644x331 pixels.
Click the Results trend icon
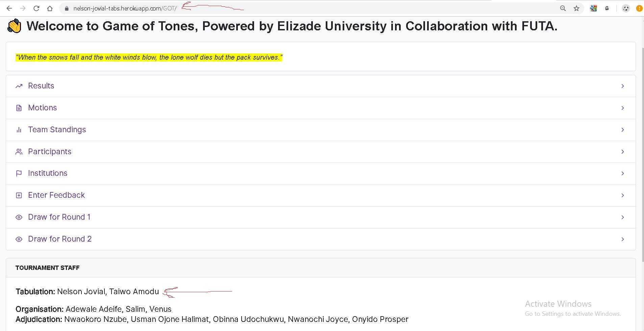pos(19,86)
